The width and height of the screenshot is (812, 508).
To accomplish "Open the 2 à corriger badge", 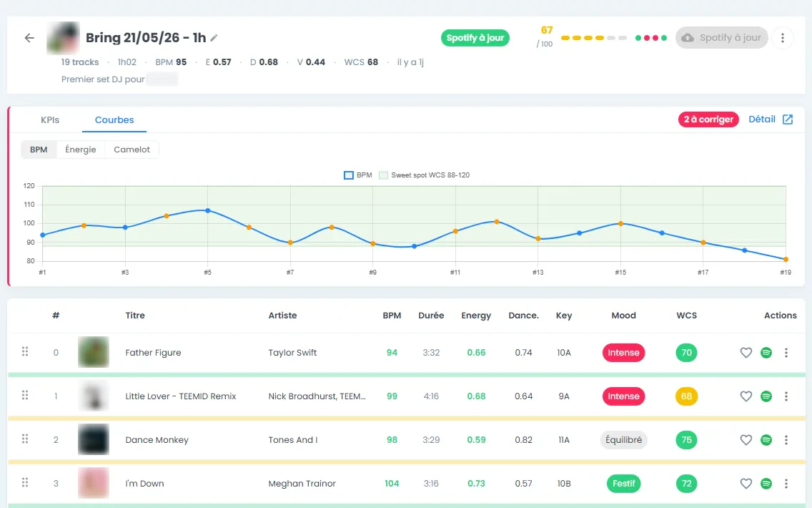I will pos(708,119).
